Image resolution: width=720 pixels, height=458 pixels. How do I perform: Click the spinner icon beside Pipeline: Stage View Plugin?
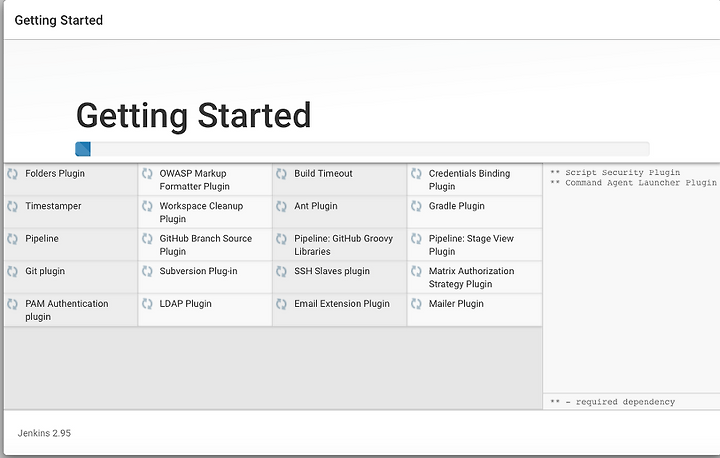click(x=416, y=239)
